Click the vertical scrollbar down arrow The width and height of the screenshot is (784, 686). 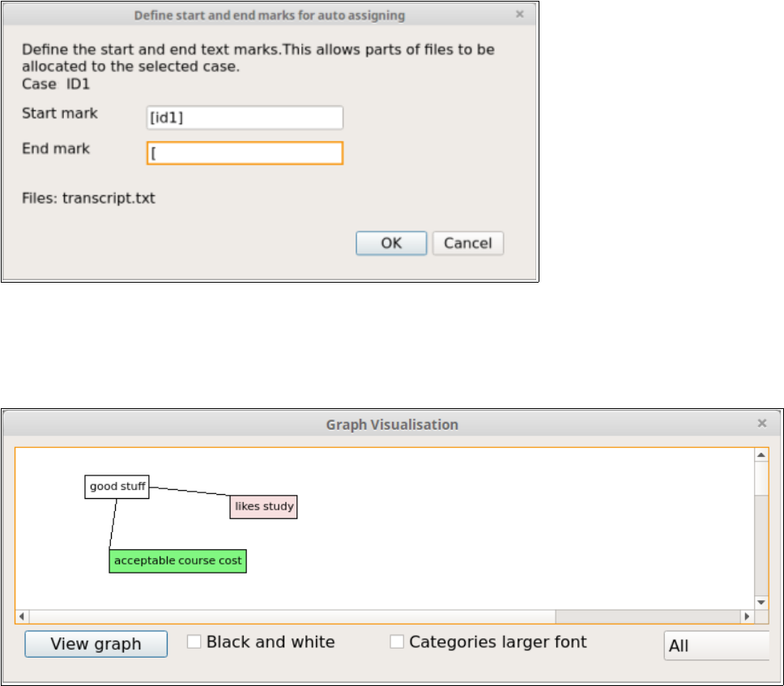(761, 603)
